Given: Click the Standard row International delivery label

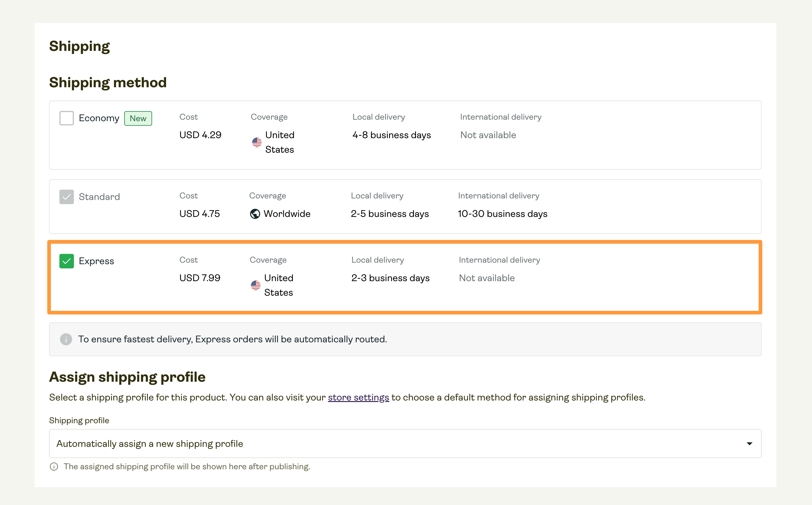Looking at the screenshot, I should [x=498, y=196].
